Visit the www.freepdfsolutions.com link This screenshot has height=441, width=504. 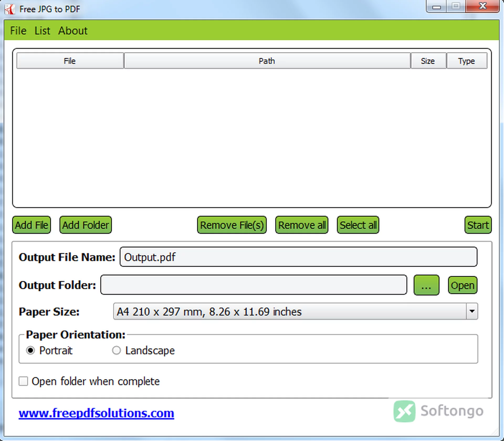(96, 413)
